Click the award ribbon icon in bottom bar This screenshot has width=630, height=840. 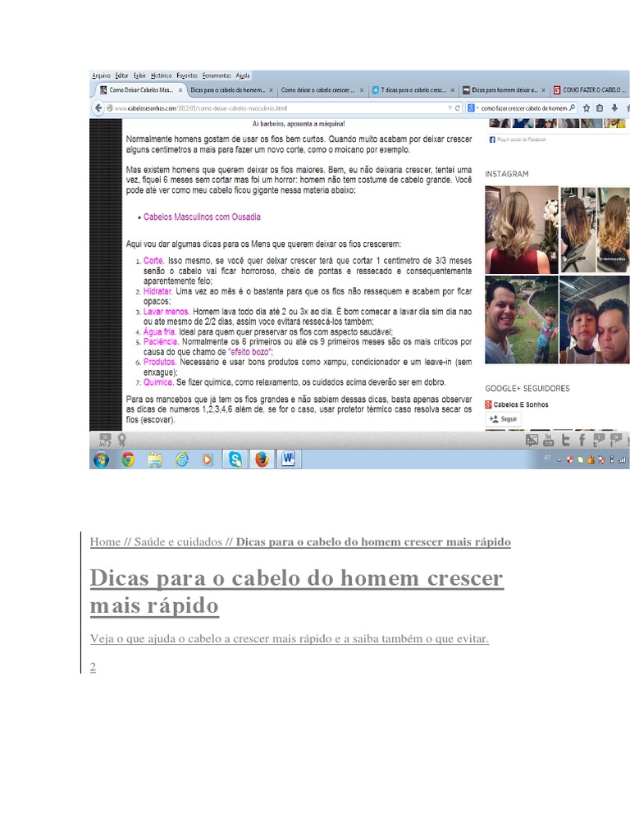pyautogui.click(x=122, y=441)
